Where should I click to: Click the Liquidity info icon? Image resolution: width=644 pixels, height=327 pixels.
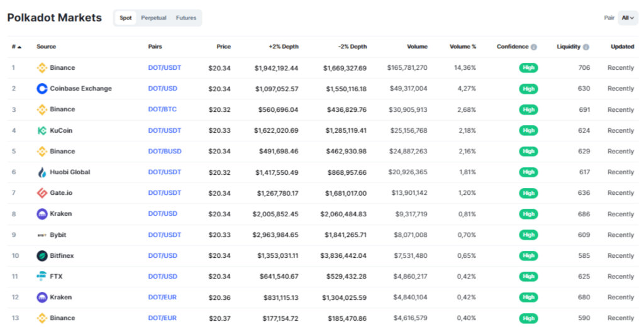click(586, 47)
